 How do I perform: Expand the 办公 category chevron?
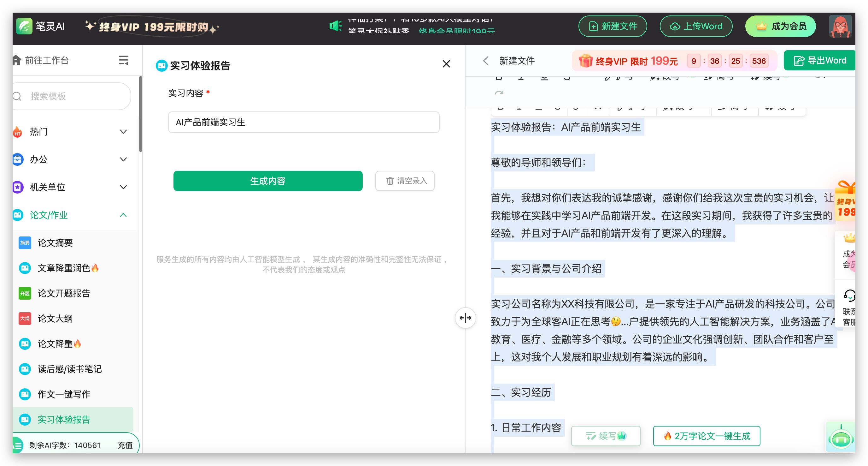[x=124, y=159]
